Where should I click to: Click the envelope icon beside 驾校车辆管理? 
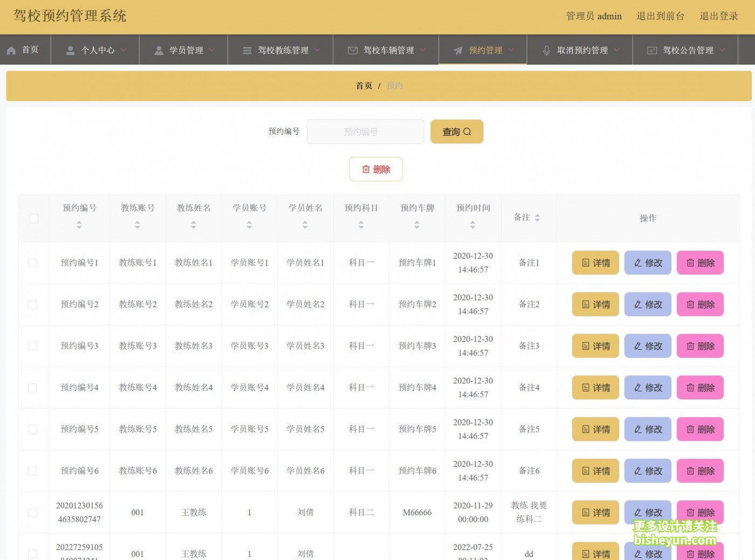coord(353,50)
